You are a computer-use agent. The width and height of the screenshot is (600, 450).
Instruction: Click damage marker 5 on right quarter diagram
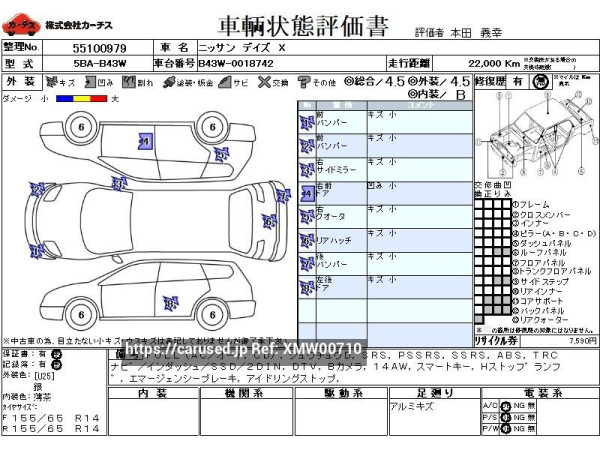(x=221, y=155)
